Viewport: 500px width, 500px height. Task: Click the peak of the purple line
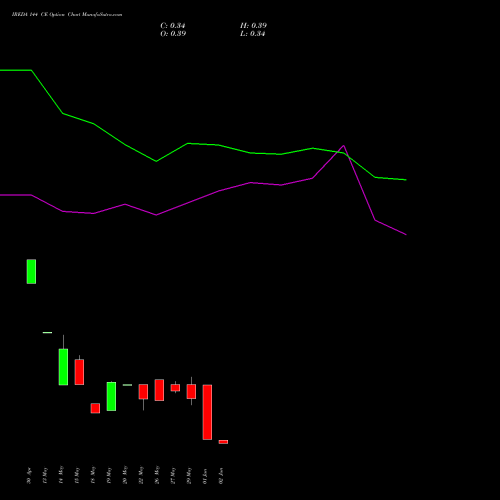click(x=344, y=146)
